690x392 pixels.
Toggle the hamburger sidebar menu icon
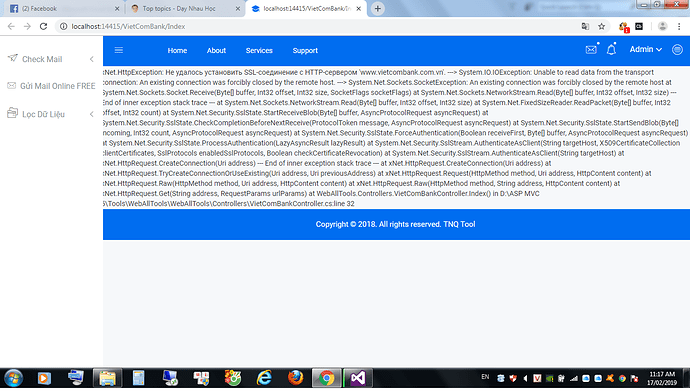coord(119,50)
